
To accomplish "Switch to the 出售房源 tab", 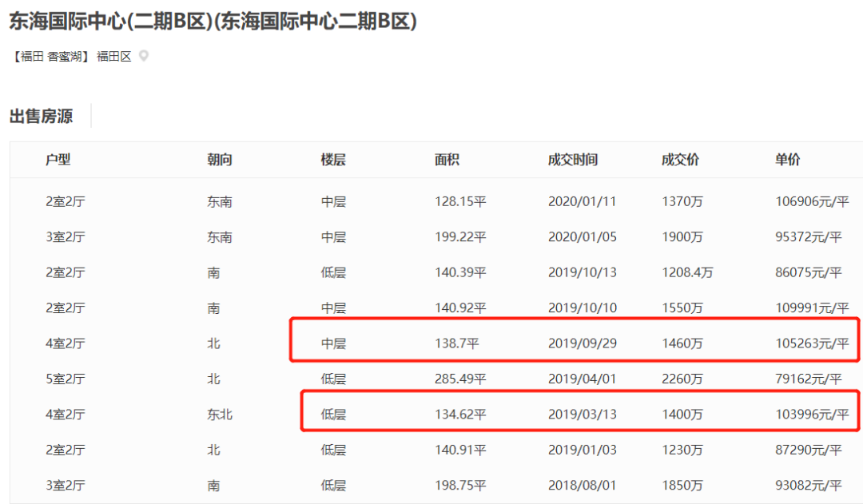I will [41, 116].
